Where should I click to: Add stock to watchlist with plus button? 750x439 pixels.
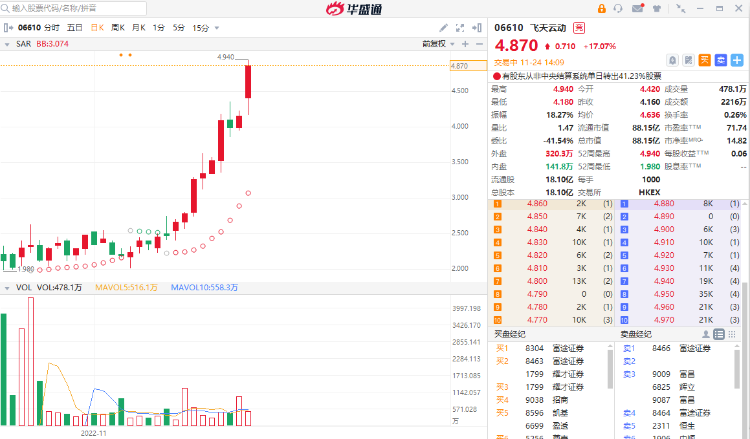737,60
